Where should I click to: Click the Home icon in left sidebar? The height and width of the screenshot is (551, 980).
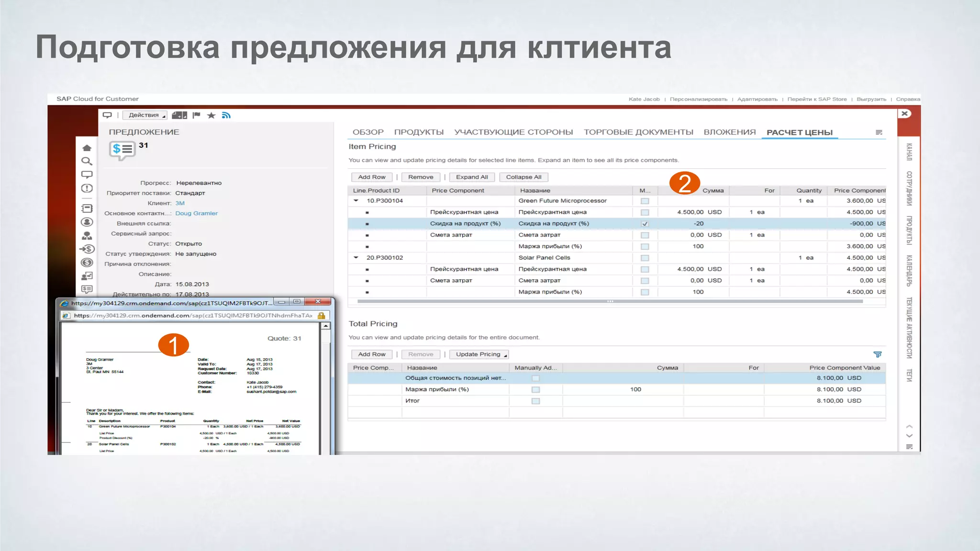tap(87, 148)
